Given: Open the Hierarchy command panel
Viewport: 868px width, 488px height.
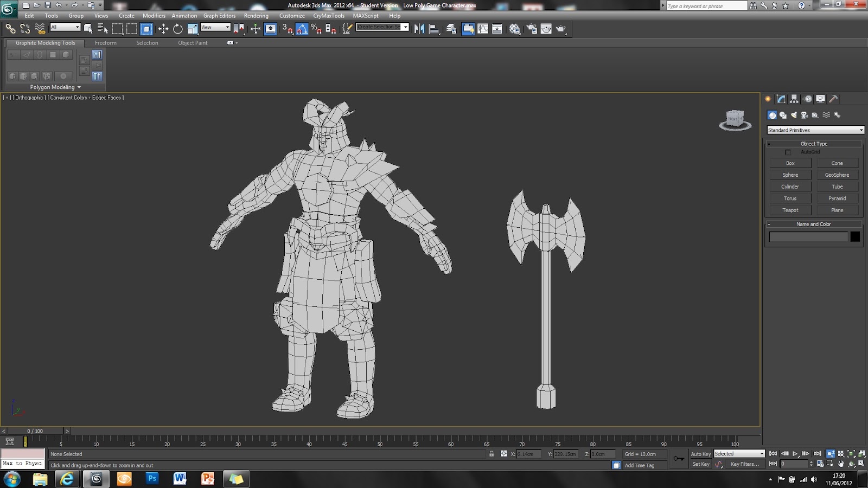Looking at the screenshot, I should [794, 99].
